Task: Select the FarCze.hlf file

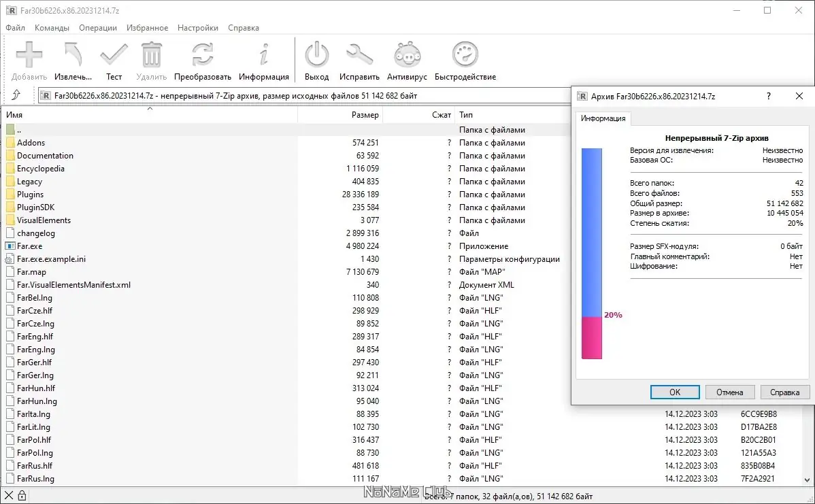Action: pos(34,311)
